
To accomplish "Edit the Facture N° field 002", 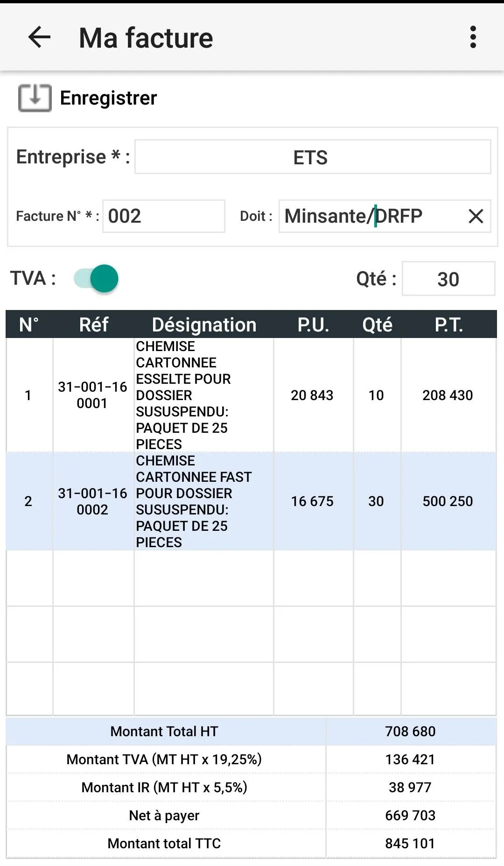I will click(x=164, y=216).
